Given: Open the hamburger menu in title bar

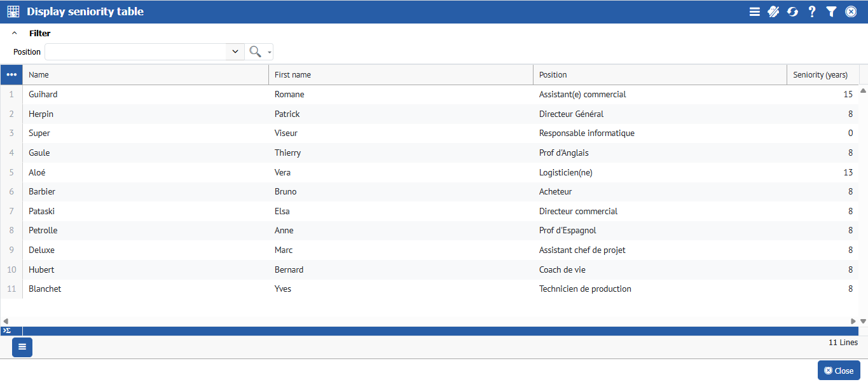Looking at the screenshot, I should [x=754, y=11].
